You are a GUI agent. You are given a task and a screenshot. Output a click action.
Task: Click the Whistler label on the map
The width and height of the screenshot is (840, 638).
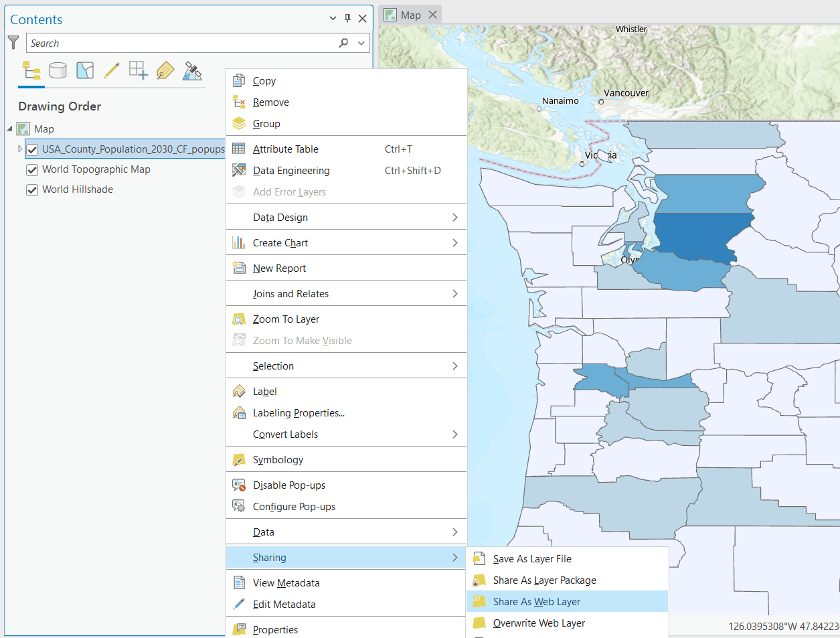coord(631,29)
